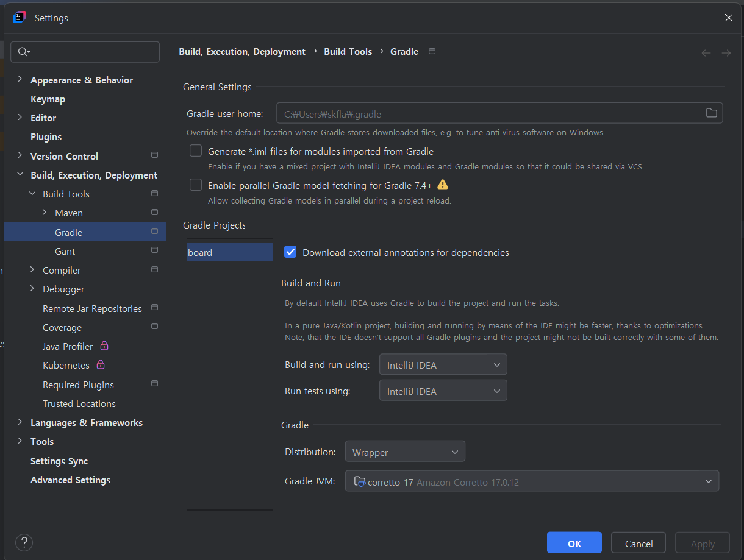This screenshot has width=744, height=560.
Task: Click the search magnifier icon in settings search
Action: (x=24, y=52)
